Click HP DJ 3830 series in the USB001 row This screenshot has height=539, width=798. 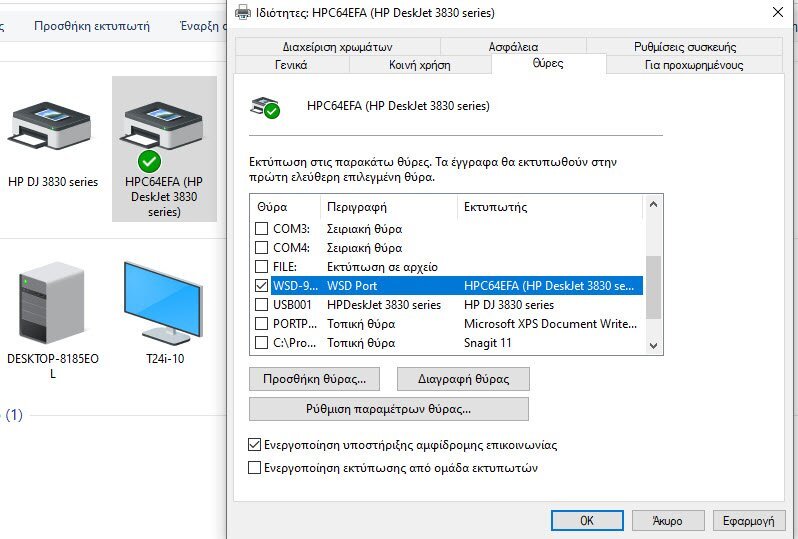pos(509,305)
